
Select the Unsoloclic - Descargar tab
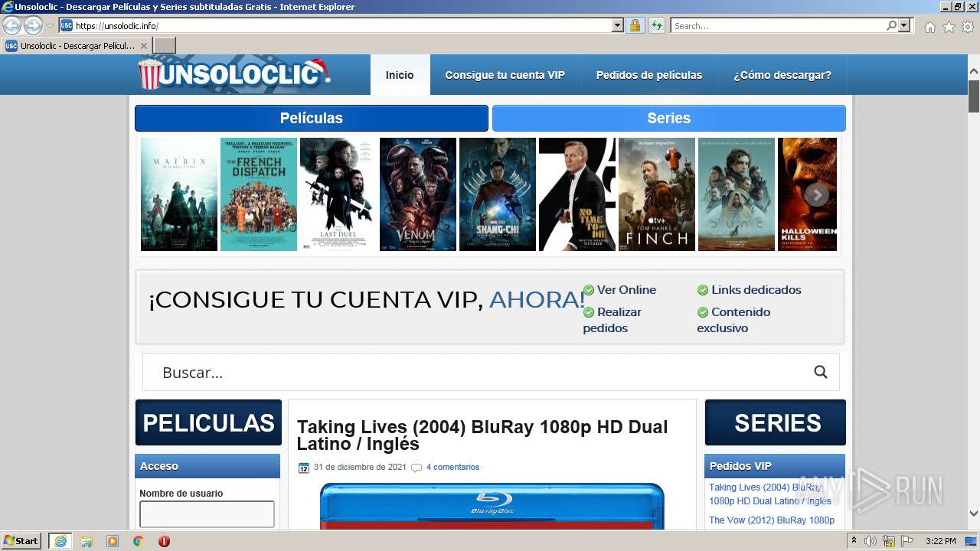tap(77, 46)
